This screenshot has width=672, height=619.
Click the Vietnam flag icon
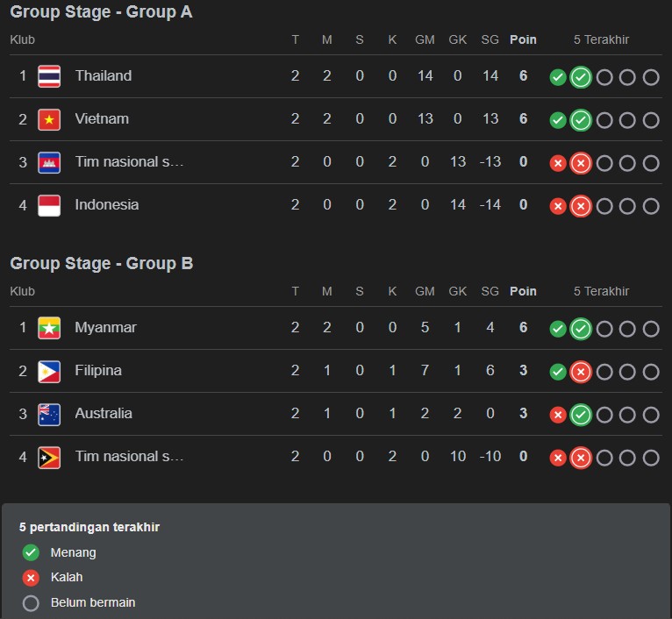(49, 119)
